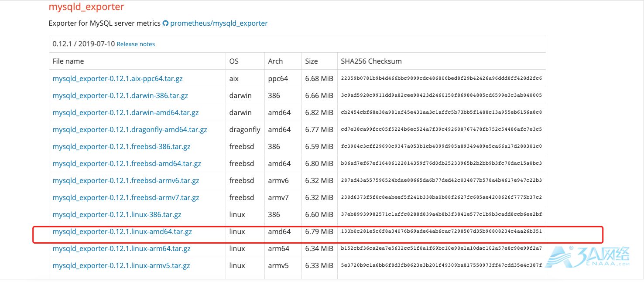Click the 6.79 MiB size cell
The height and width of the screenshot is (282, 644).
(x=319, y=231)
